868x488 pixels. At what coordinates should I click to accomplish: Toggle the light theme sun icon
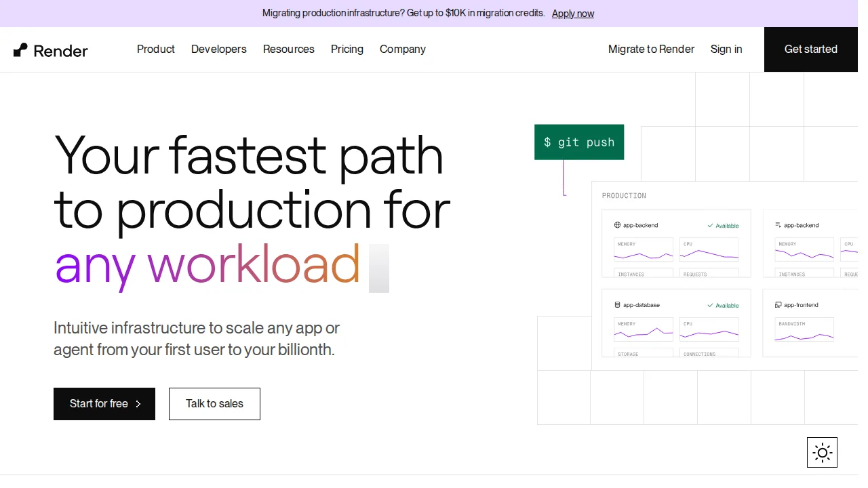(822, 453)
